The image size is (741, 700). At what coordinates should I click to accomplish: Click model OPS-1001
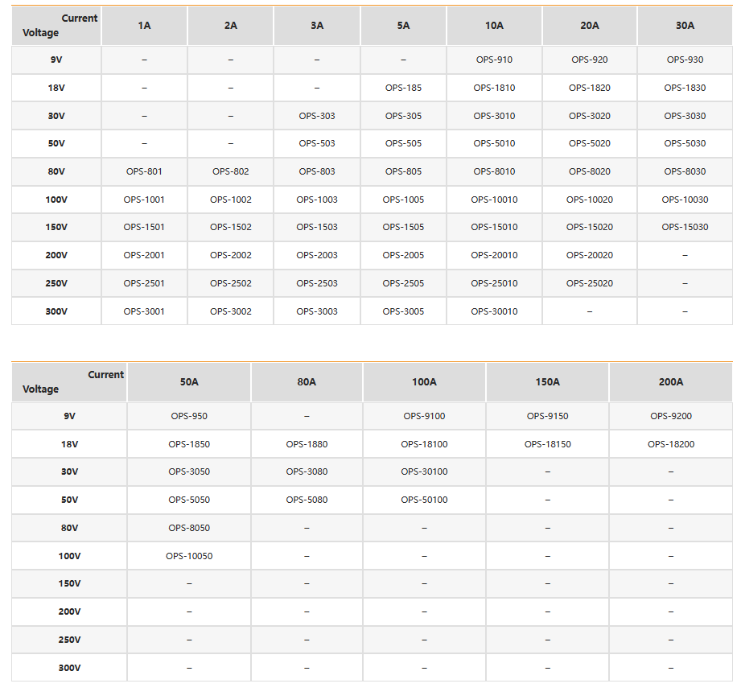[144, 200]
